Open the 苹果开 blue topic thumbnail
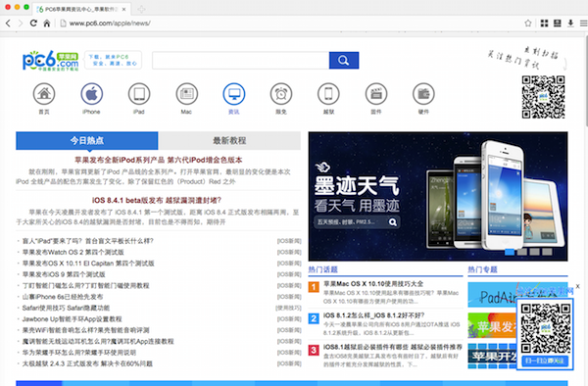Viewport: 588px width, 386px height. 492,356
